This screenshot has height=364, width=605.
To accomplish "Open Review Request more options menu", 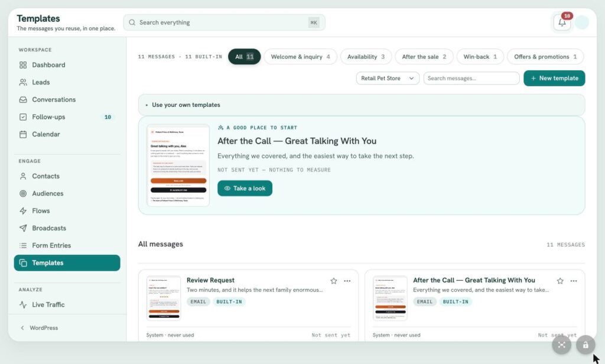I will coord(347,281).
